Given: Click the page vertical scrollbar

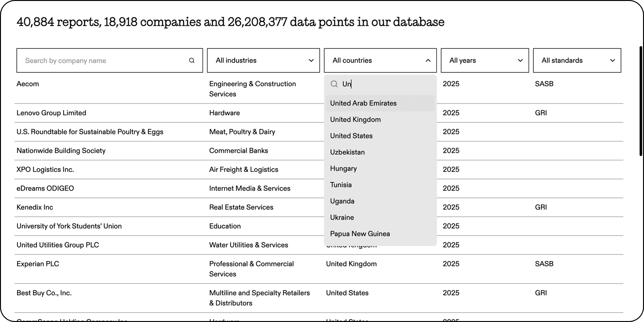Looking at the screenshot, I should coord(641,101).
